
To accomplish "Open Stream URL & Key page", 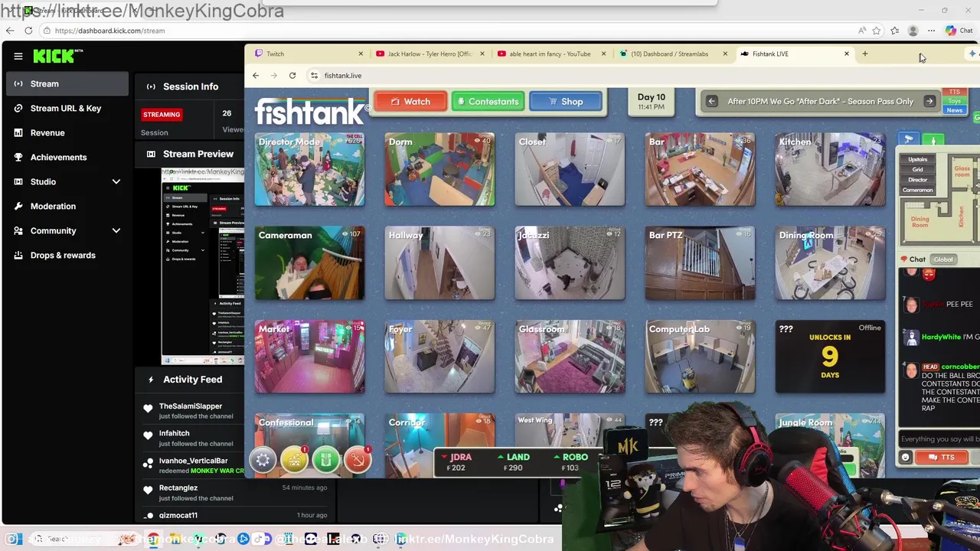I will pyautogui.click(x=67, y=108).
